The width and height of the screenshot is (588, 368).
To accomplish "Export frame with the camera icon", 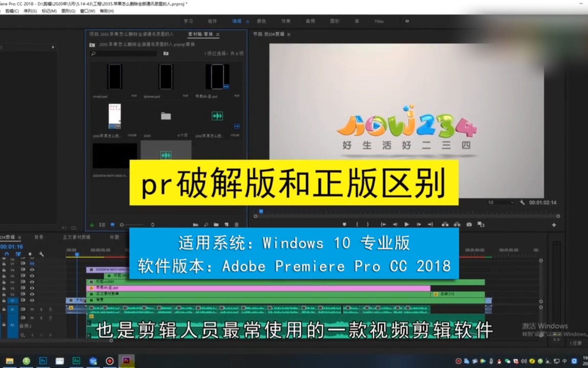I will [469, 224].
